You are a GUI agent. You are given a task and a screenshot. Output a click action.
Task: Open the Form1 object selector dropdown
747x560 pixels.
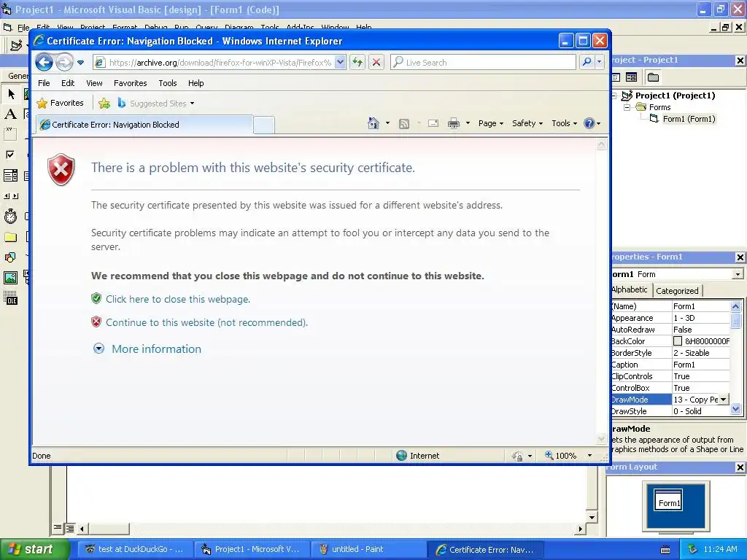[x=738, y=274]
